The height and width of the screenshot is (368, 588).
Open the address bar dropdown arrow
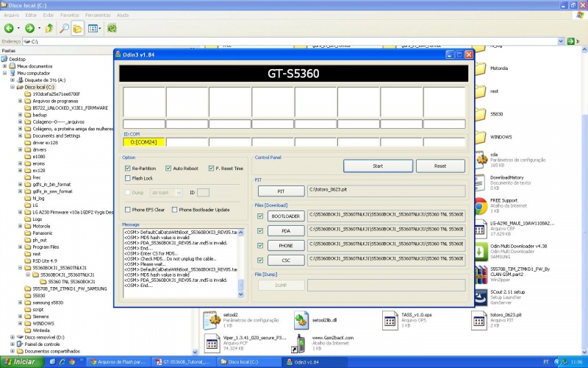click(561, 41)
